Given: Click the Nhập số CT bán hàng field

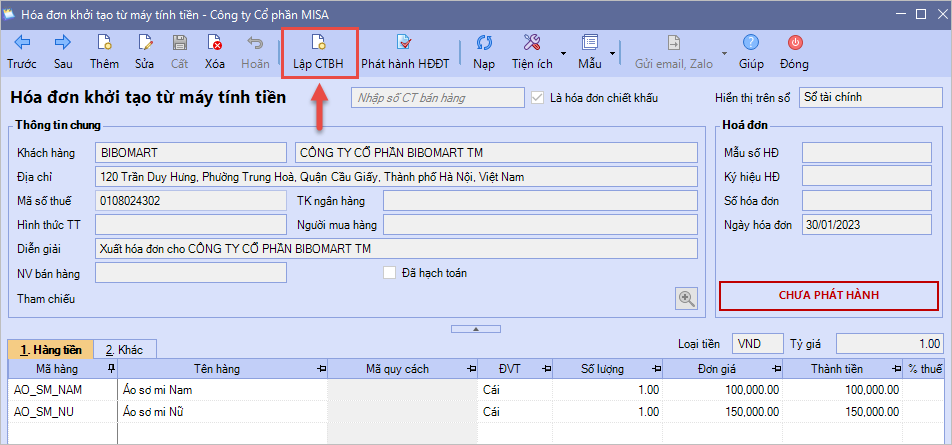Looking at the screenshot, I should (437, 98).
